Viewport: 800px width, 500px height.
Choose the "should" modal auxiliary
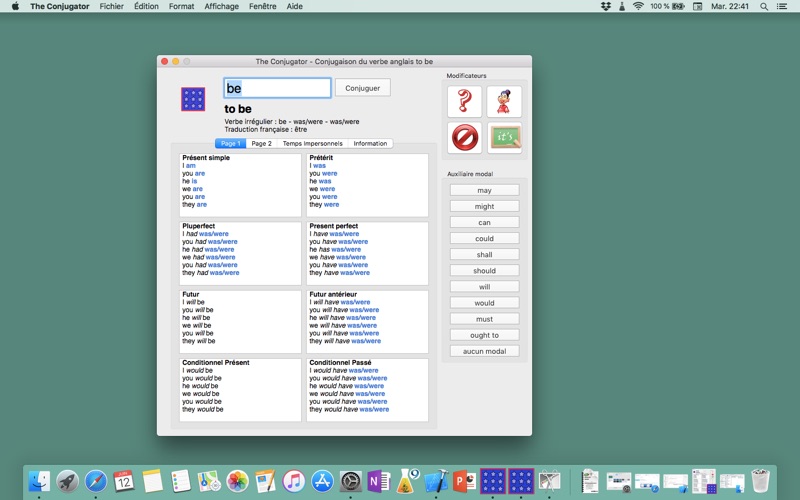(x=484, y=270)
